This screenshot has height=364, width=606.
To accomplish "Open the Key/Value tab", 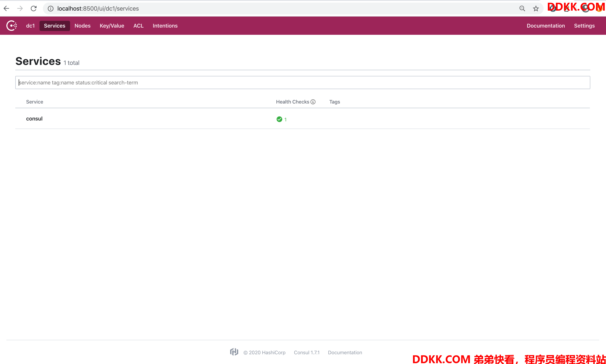I will click(112, 26).
